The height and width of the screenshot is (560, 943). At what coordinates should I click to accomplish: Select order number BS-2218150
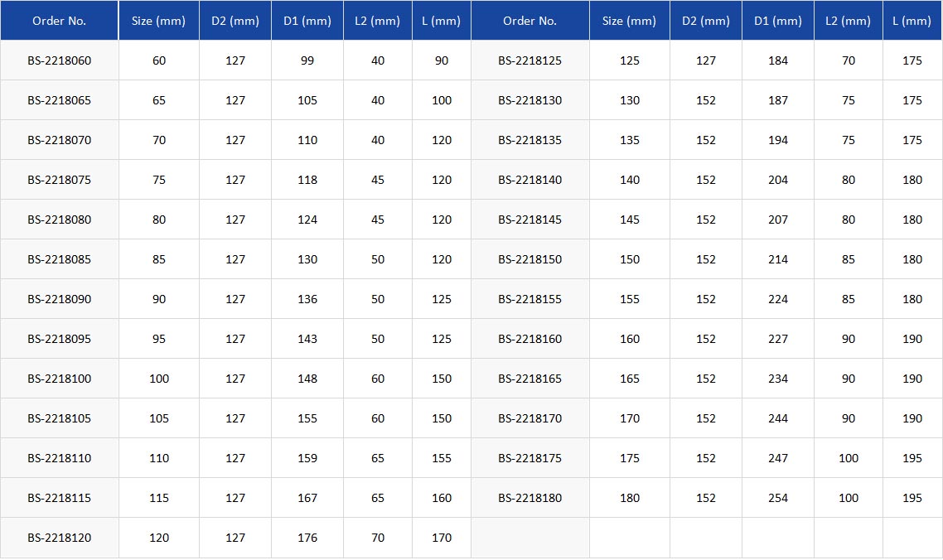[530, 259]
